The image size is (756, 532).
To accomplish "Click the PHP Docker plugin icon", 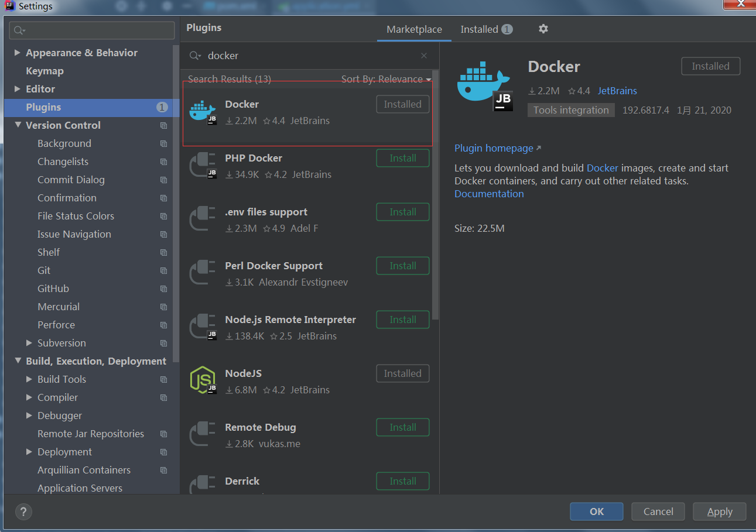I will point(203,166).
